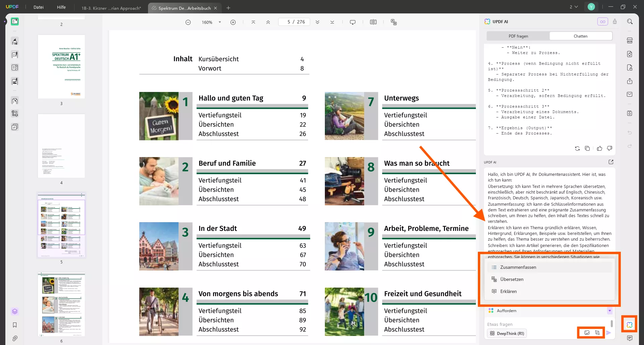Click the thumbs up icon on AI response

click(599, 148)
